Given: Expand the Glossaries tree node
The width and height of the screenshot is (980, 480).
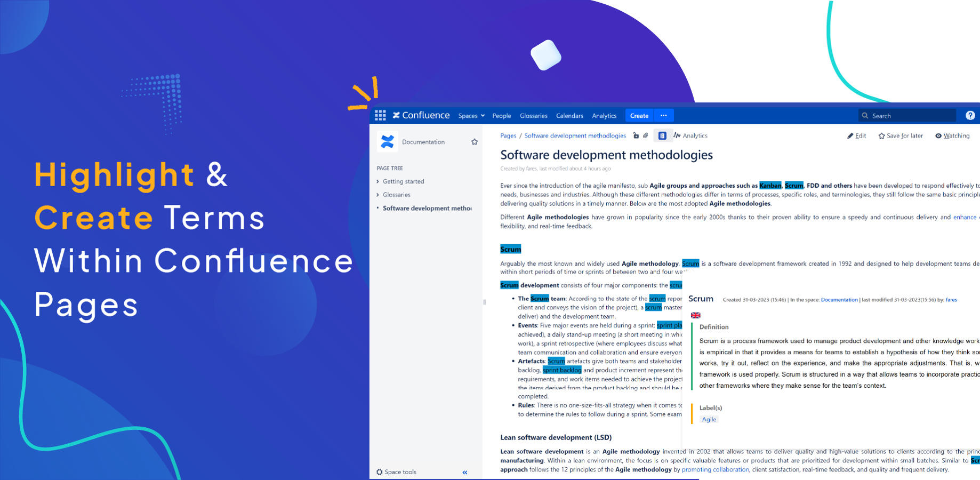Looking at the screenshot, I should tap(378, 195).
